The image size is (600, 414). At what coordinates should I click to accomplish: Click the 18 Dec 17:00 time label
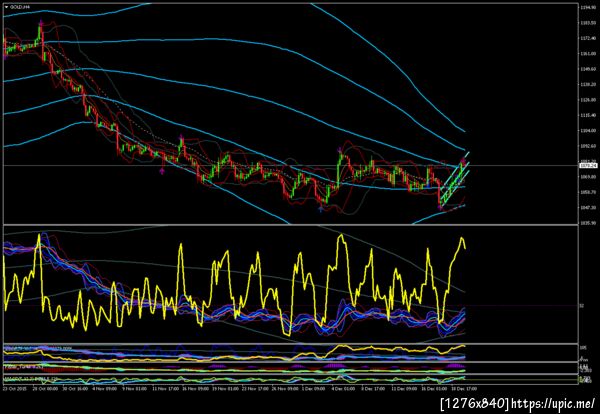(x=464, y=388)
